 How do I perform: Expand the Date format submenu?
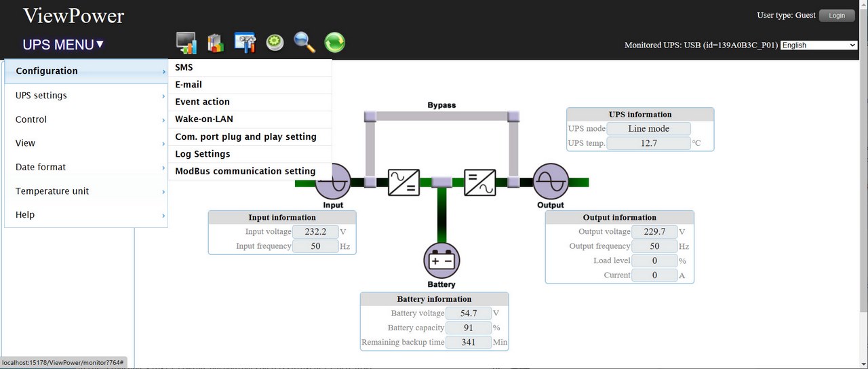click(x=86, y=167)
